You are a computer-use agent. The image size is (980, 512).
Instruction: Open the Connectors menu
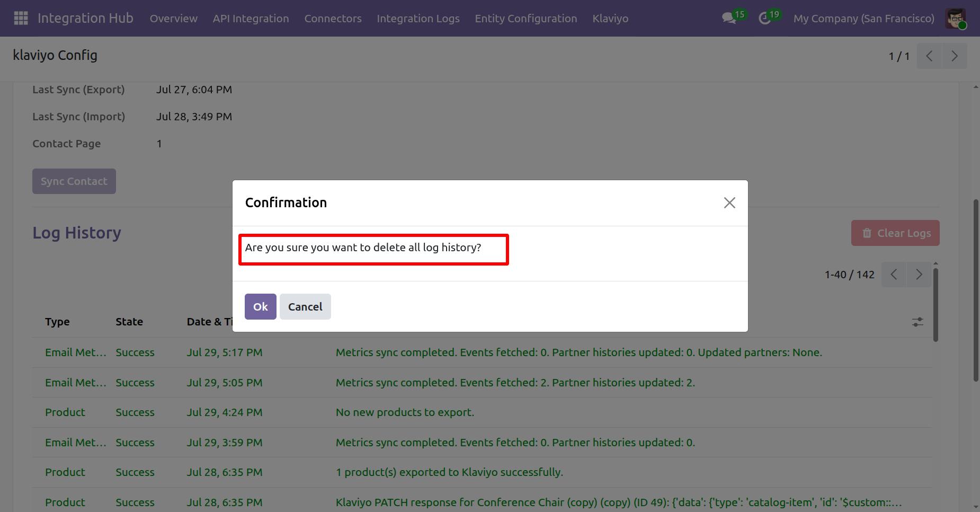333,19
